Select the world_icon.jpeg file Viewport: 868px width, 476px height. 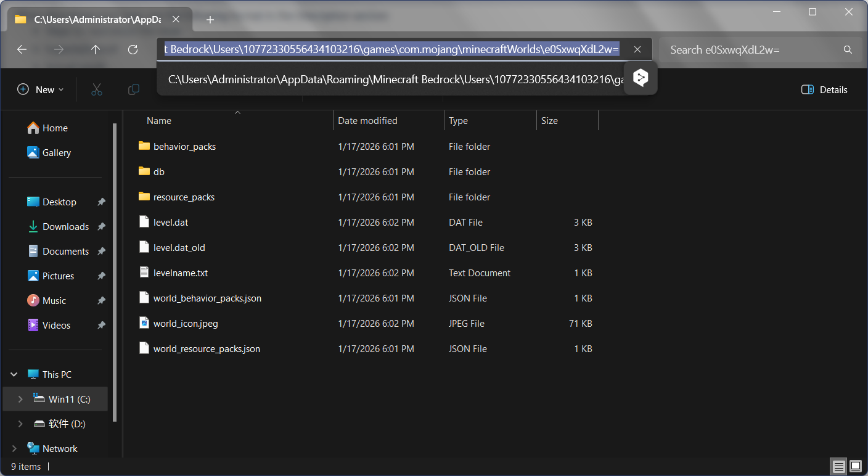pos(186,324)
